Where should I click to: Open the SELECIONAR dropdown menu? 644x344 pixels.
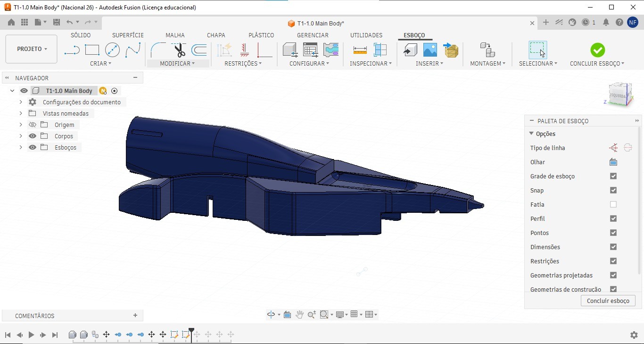tap(538, 63)
